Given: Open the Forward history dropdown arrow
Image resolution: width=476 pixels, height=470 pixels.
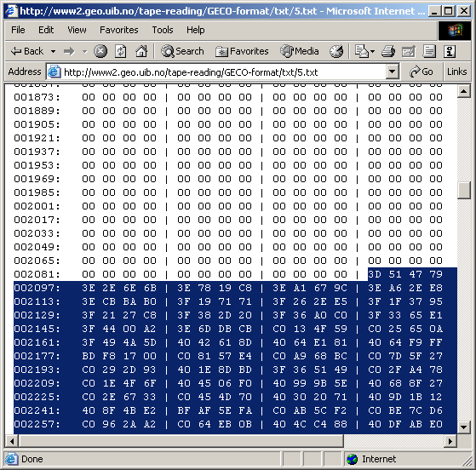Looking at the screenshot, I should click(x=85, y=51).
